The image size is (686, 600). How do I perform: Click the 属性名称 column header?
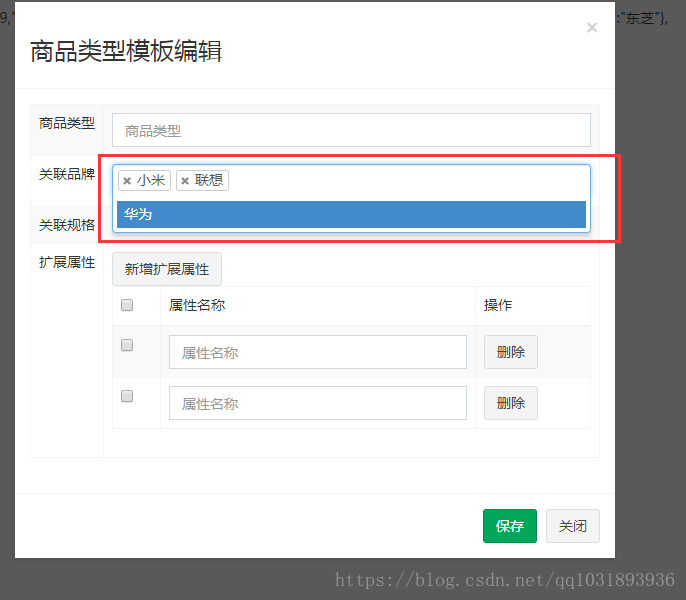pyautogui.click(x=197, y=305)
